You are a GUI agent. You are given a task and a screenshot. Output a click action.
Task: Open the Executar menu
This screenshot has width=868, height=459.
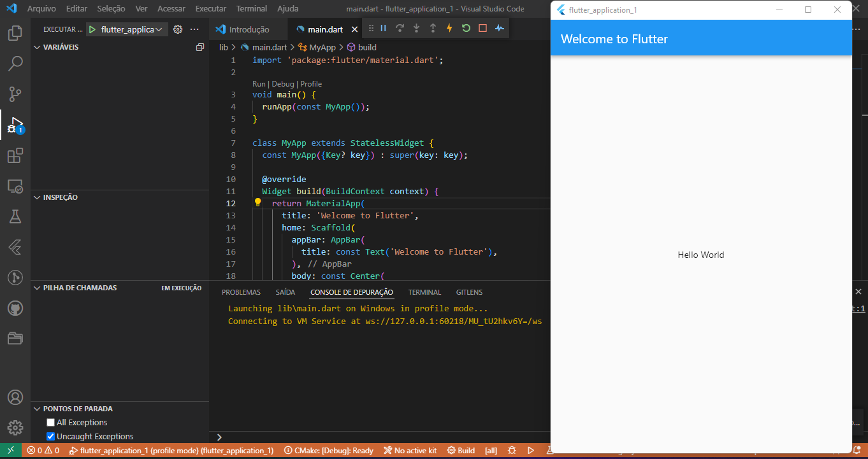click(x=211, y=9)
